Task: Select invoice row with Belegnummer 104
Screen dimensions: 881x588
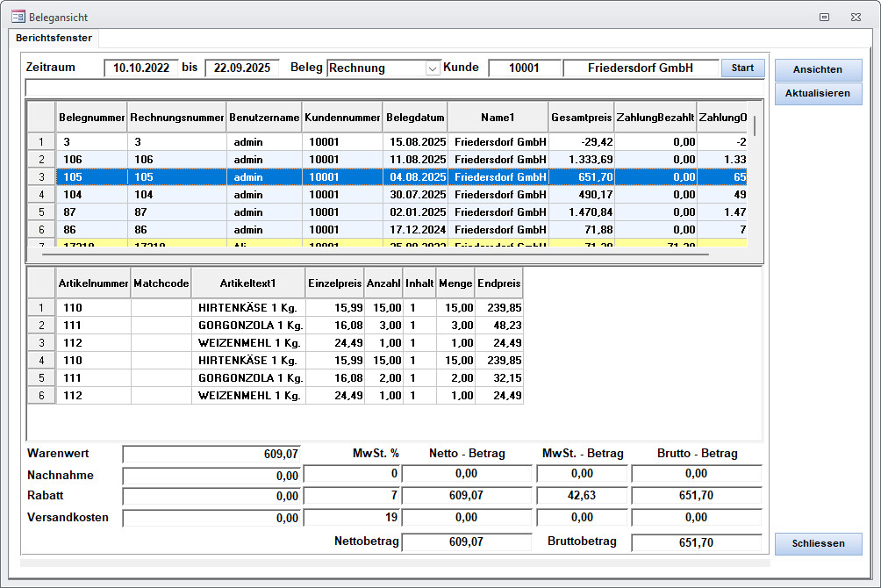Action: [92, 194]
